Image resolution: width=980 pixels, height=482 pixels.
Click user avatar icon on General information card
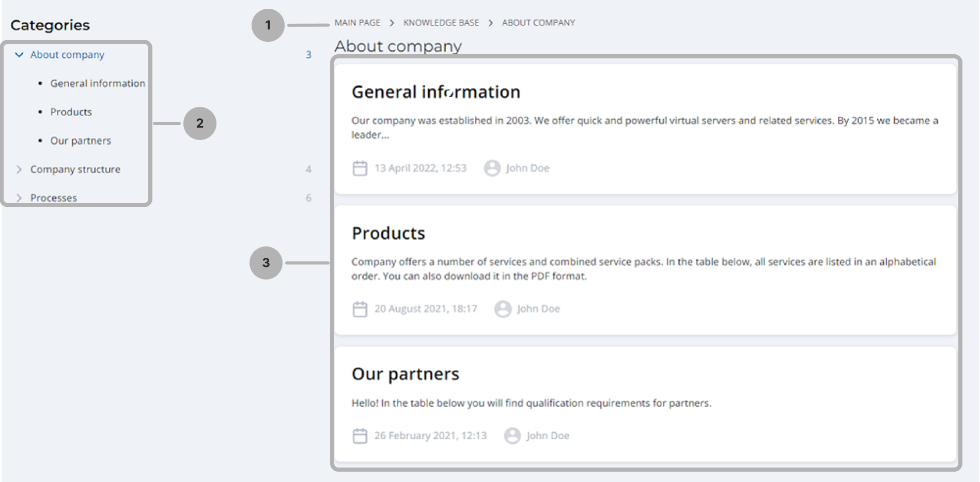(492, 168)
